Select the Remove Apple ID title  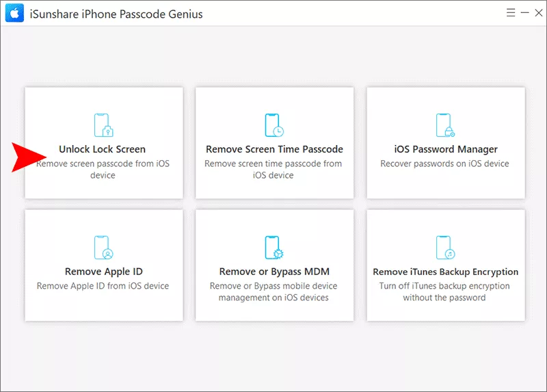[104, 272]
